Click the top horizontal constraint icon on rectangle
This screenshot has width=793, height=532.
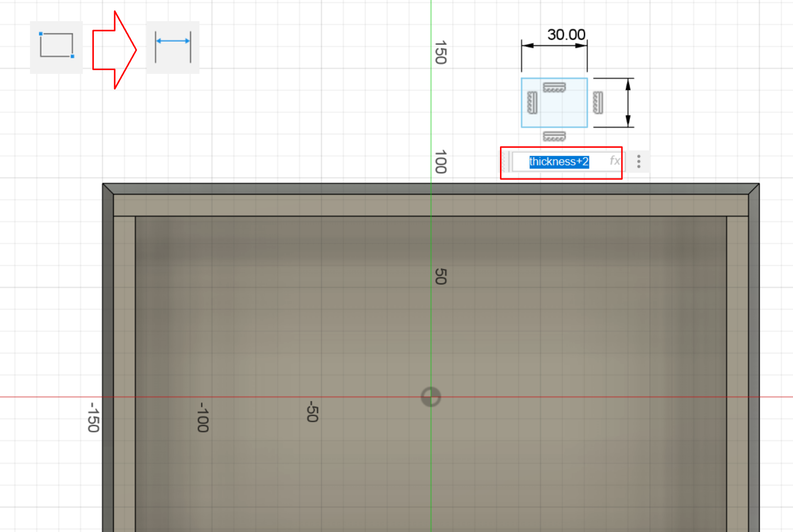coord(554,88)
